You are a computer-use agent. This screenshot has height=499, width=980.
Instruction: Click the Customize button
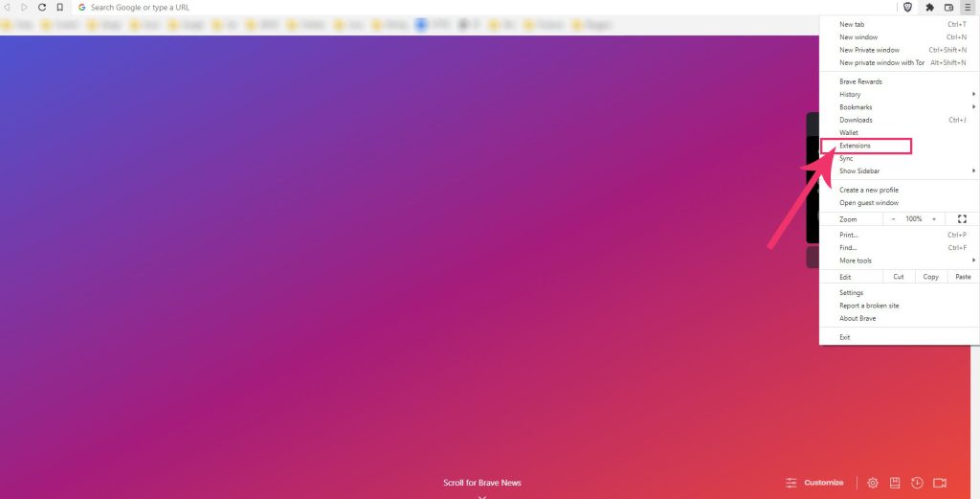(815, 483)
